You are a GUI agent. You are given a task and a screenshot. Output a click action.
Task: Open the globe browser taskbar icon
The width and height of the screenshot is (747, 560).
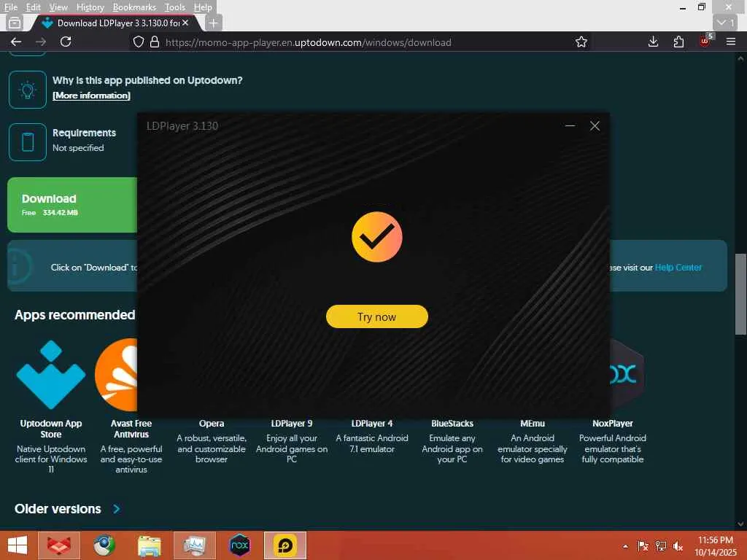pyautogui.click(x=104, y=545)
